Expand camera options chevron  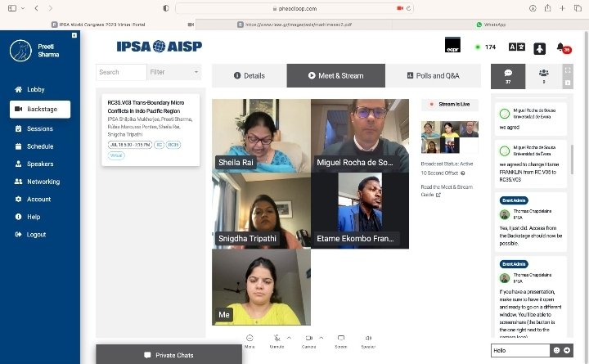pyautogui.click(x=321, y=338)
